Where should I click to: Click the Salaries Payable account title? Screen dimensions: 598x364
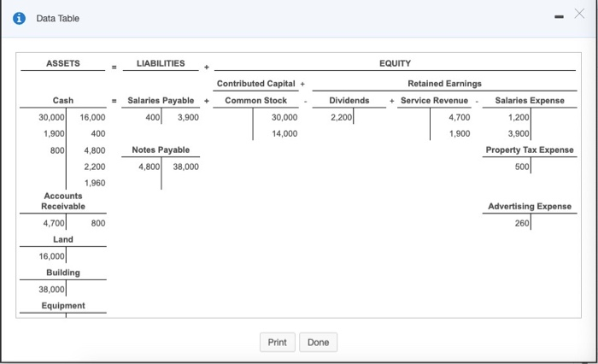click(x=161, y=100)
